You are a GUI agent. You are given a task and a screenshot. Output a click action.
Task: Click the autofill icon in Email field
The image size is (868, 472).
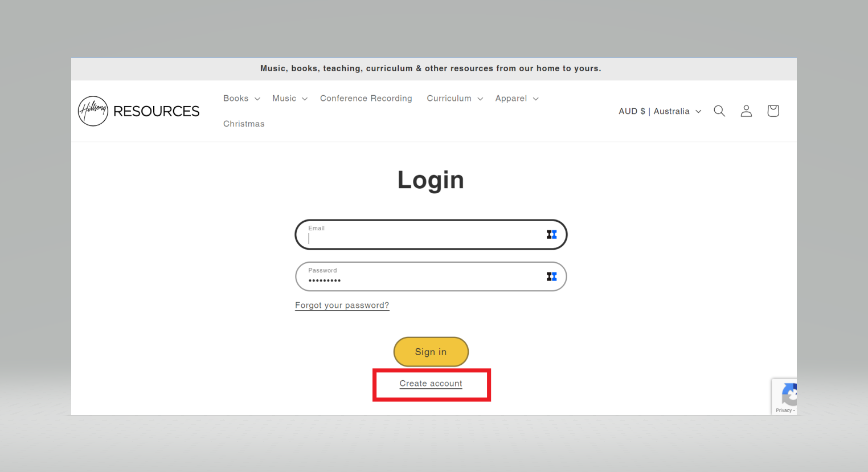(551, 234)
